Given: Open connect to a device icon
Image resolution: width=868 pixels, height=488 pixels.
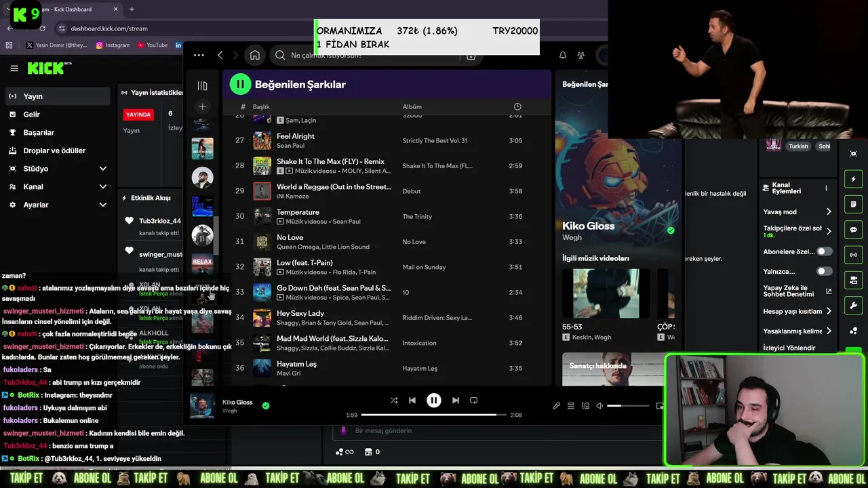Looking at the screenshot, I should [x=586, y=406].
